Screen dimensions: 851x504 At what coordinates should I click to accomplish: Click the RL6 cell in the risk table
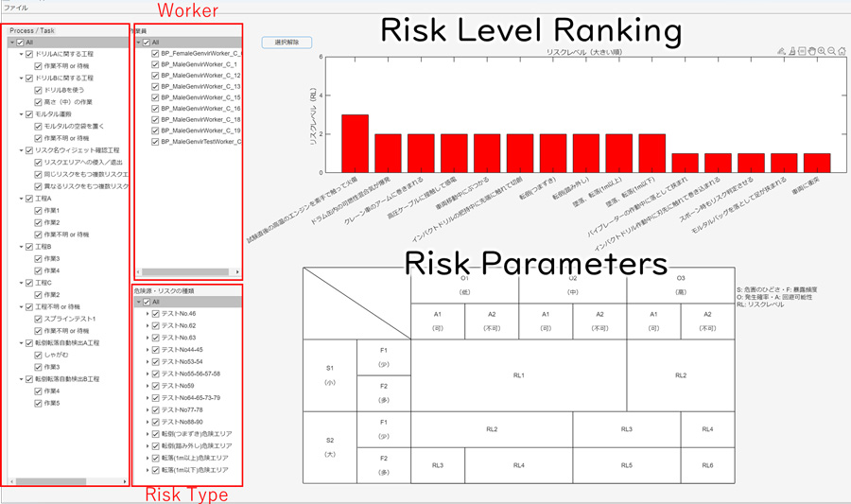pos(707,465)
